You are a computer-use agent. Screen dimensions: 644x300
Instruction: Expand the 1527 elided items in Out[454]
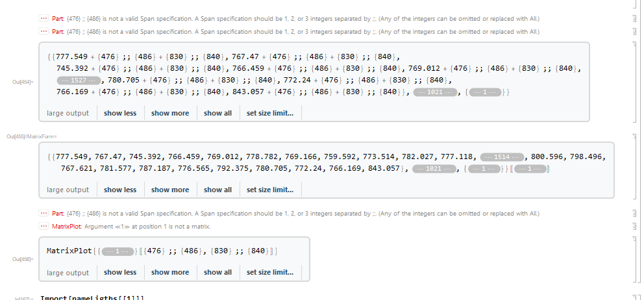pos(79,81)
